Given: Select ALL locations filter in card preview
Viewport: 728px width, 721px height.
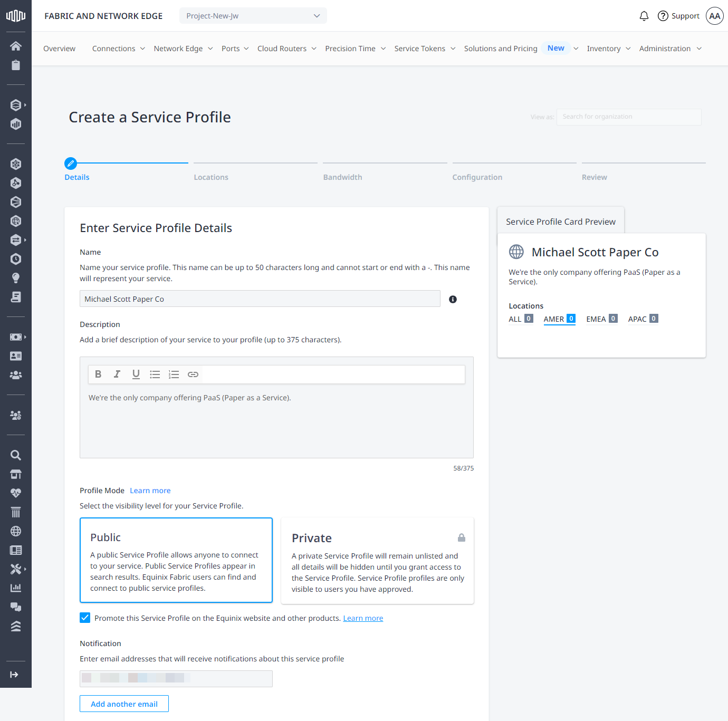Looking at the screenshot, I should [x=521, y=319].
